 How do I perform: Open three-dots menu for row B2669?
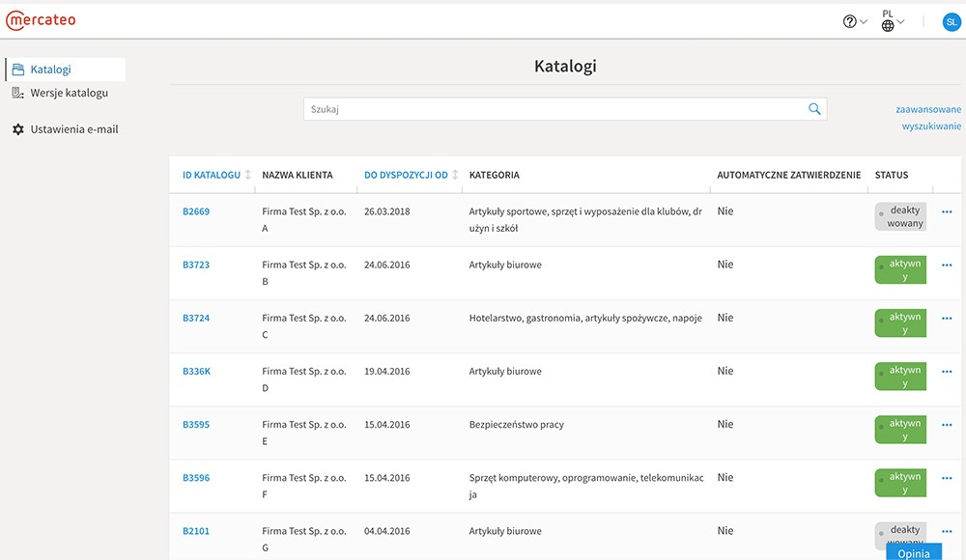click(x=947, y=211)
